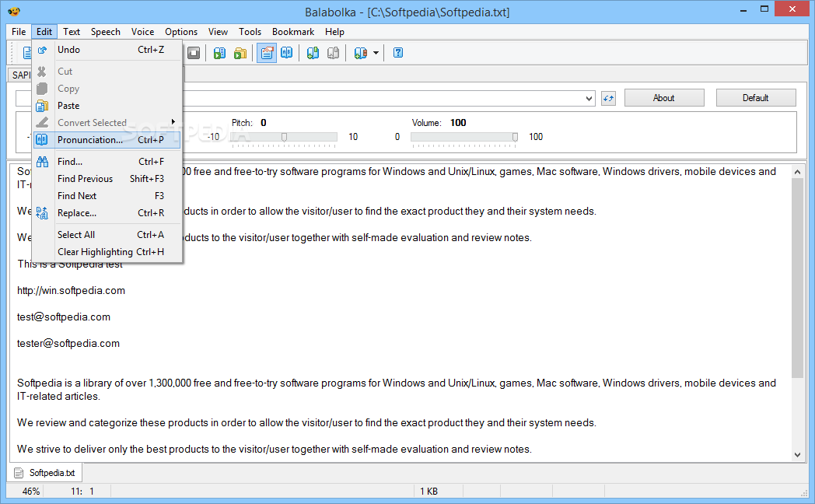Select the Softpedia.txt document tab

click(45, 473)
